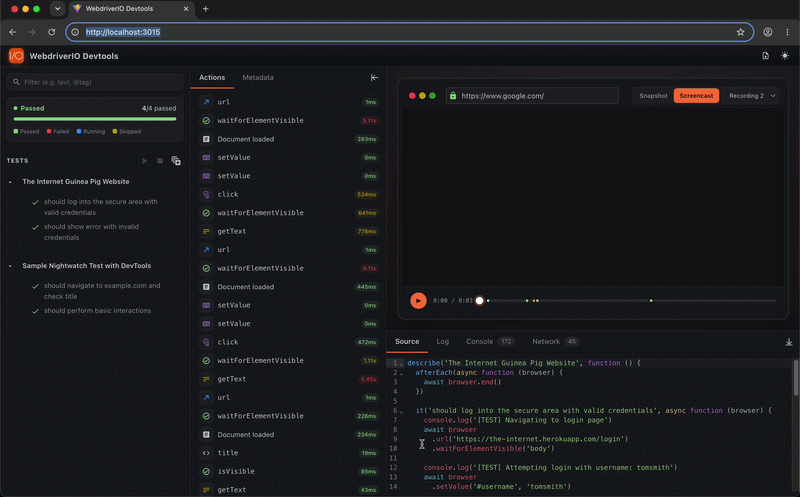This screenshot has height=497, width=800.
Task: Click the source code vertical scrollbar
Action: click(795, 378)
